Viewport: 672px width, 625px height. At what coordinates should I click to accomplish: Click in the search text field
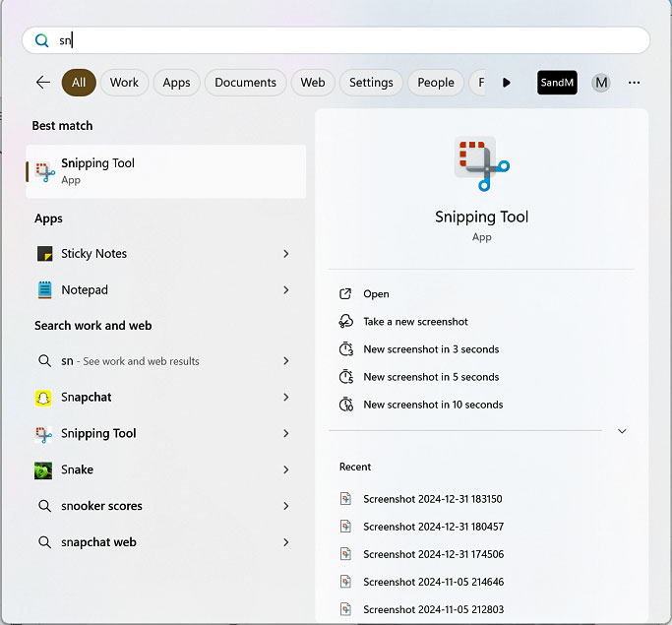click(x=336, y=40)
